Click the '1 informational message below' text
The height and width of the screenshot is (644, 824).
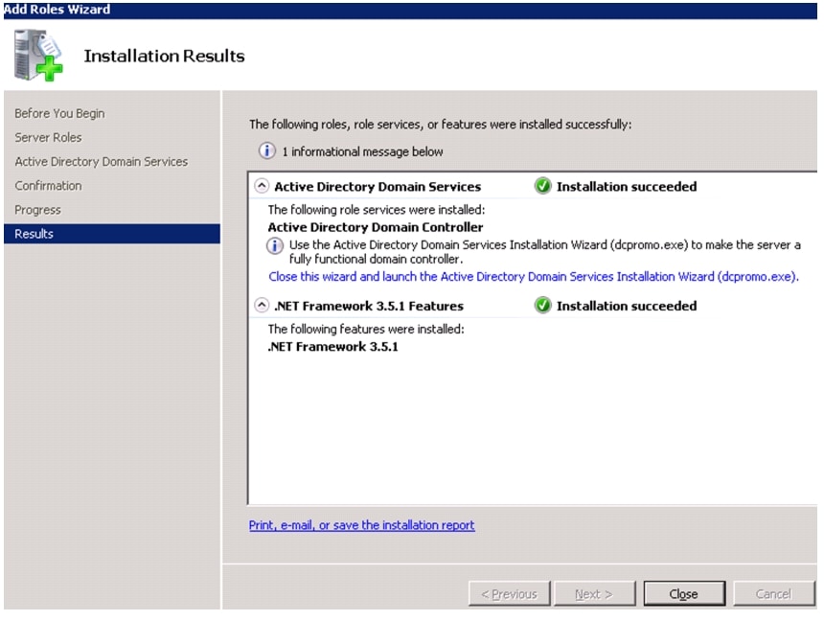(362, 152)
